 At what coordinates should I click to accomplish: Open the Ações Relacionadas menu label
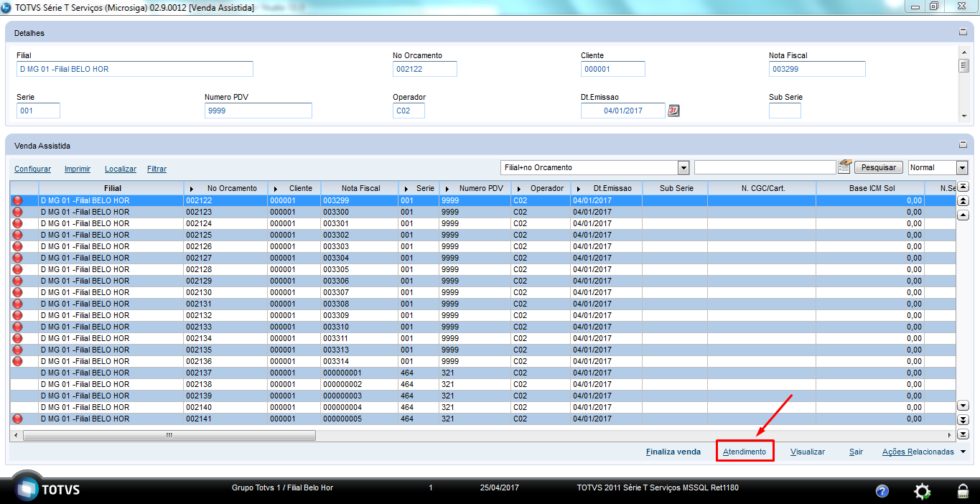[x=918, y=452]
